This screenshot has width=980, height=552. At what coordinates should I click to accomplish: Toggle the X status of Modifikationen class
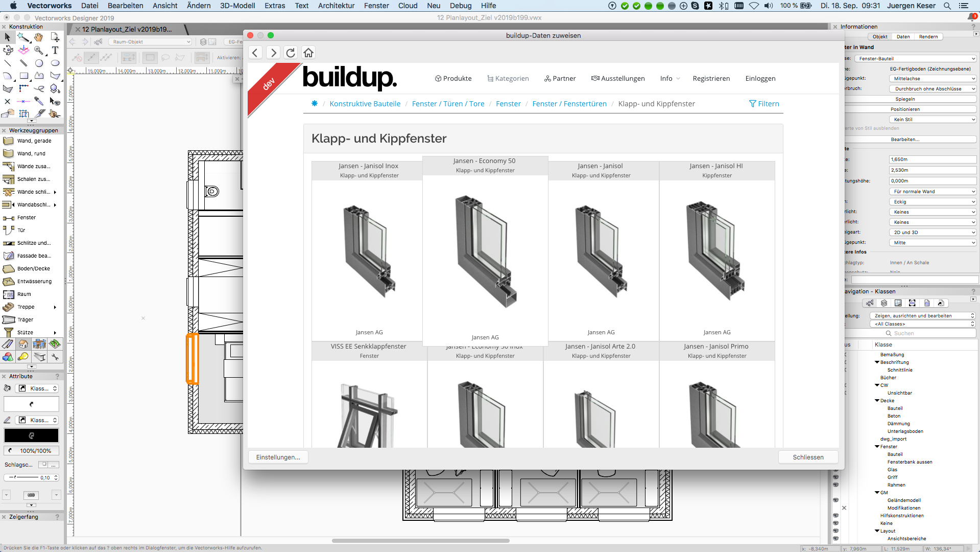pos(844,508)
